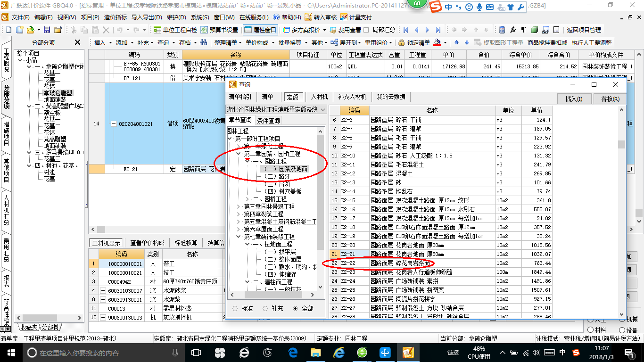The height and width of the screenshot is (362, 644).
Task: Collapse the 第七章装饰装修工程 tree node
Action: pos(239,237)
